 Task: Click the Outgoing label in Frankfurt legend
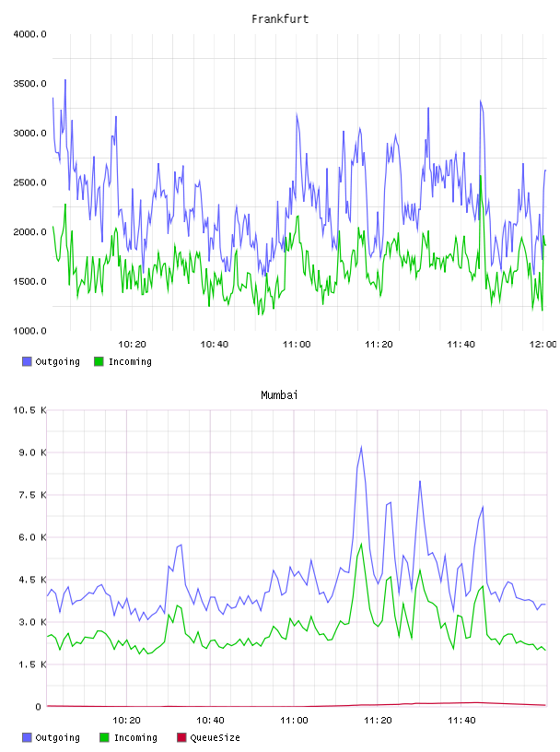(57, 361)
